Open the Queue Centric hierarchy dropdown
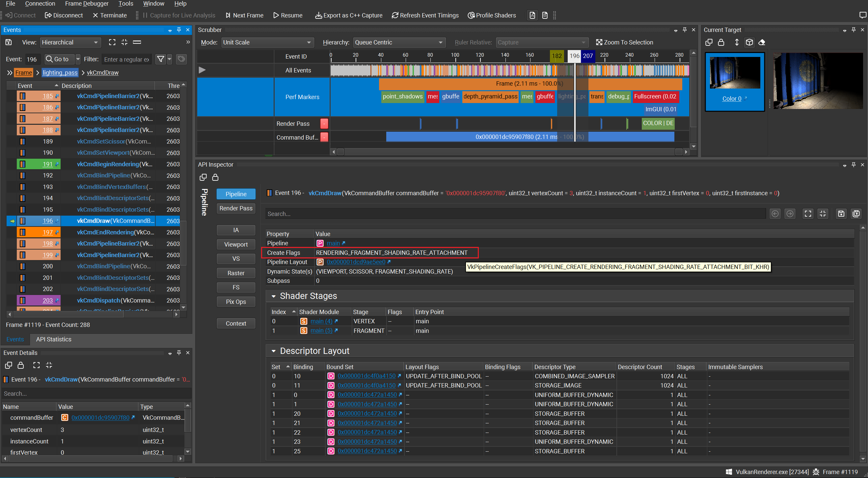The width and height of the screenshot is (868, 478). [x=399, y=42]
